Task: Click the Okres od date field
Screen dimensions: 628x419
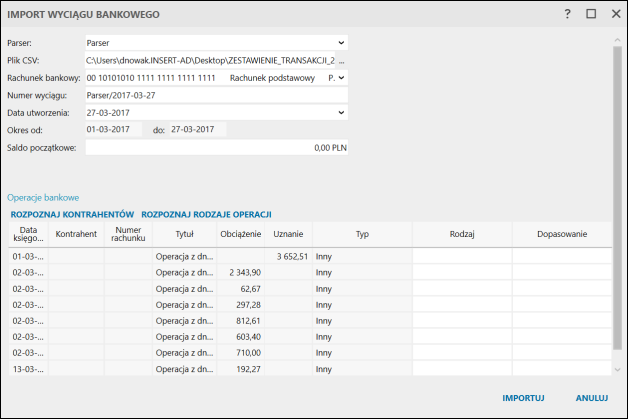Action: point(113,129)
